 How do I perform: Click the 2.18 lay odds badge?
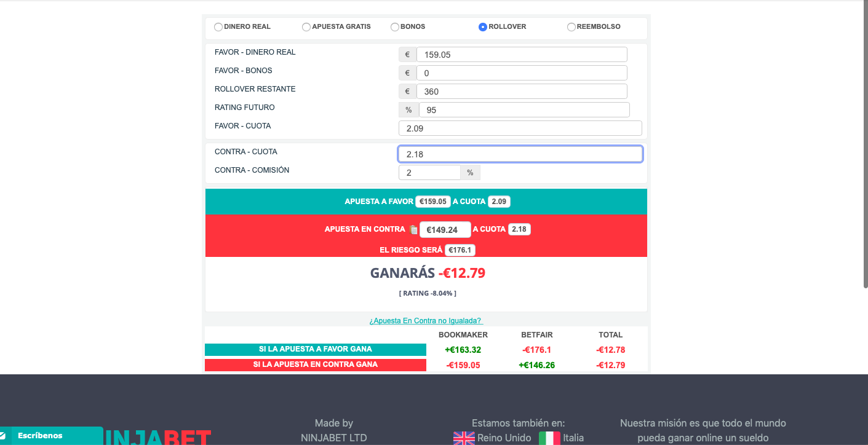[519, 229]
